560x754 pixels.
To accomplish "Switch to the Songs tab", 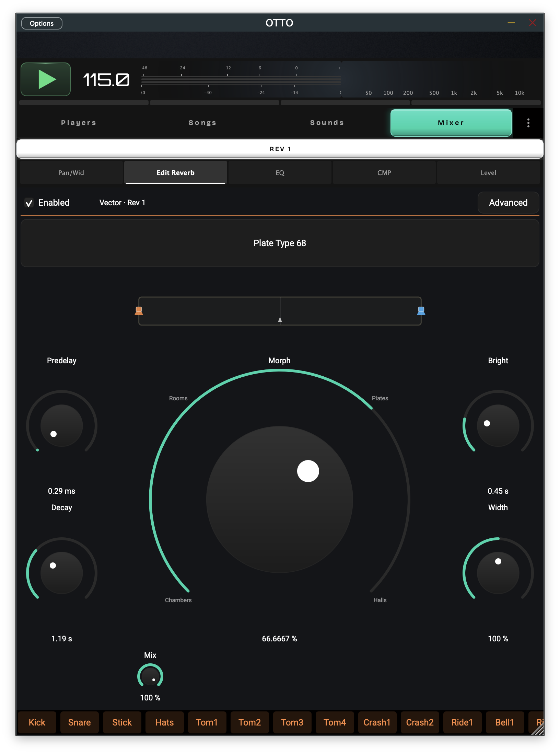I will pos(202,123).
